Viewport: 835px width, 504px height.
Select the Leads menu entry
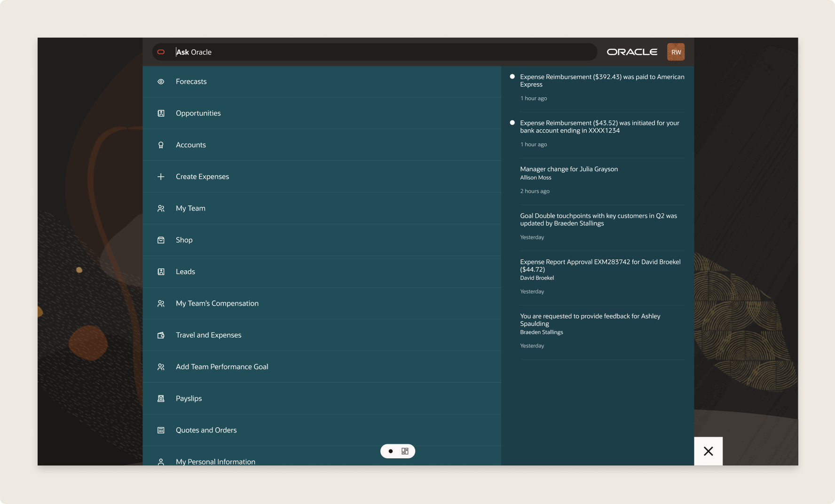pos(185,272)
